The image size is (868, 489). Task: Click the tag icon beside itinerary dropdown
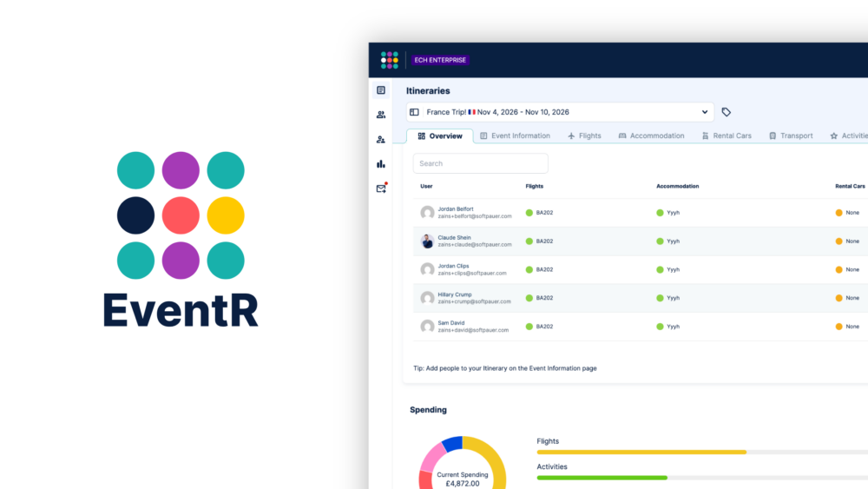[727, 112]
